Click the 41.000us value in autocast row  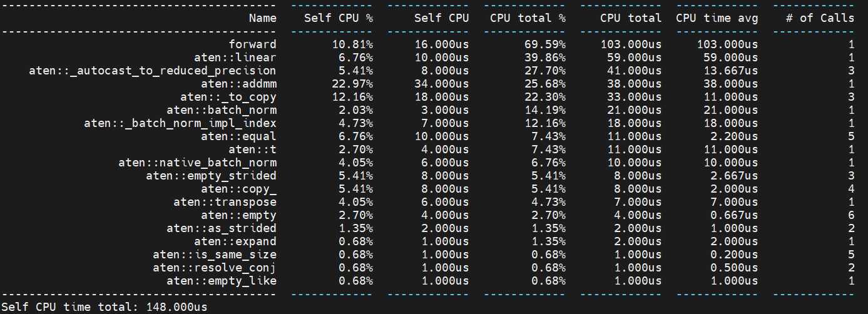click(635, 71)
